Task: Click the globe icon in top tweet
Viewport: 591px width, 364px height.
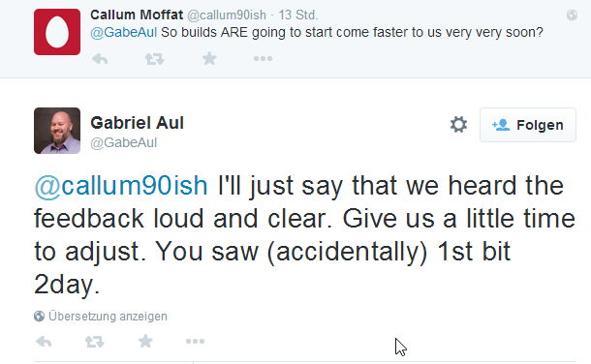Action: [572, 15]
